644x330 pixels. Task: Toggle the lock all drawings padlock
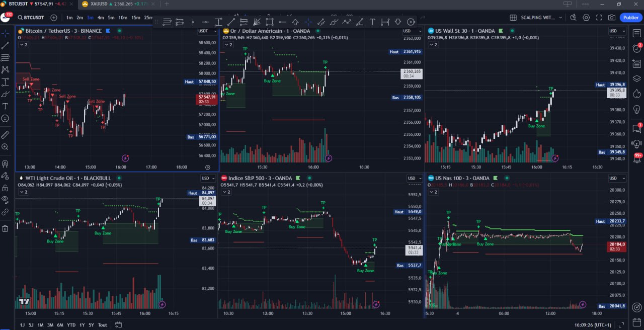click(x=6, y=188)
